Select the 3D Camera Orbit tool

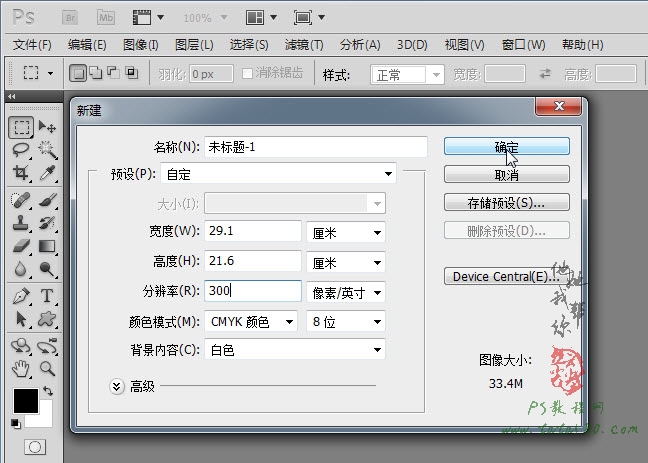click(47, 346)
